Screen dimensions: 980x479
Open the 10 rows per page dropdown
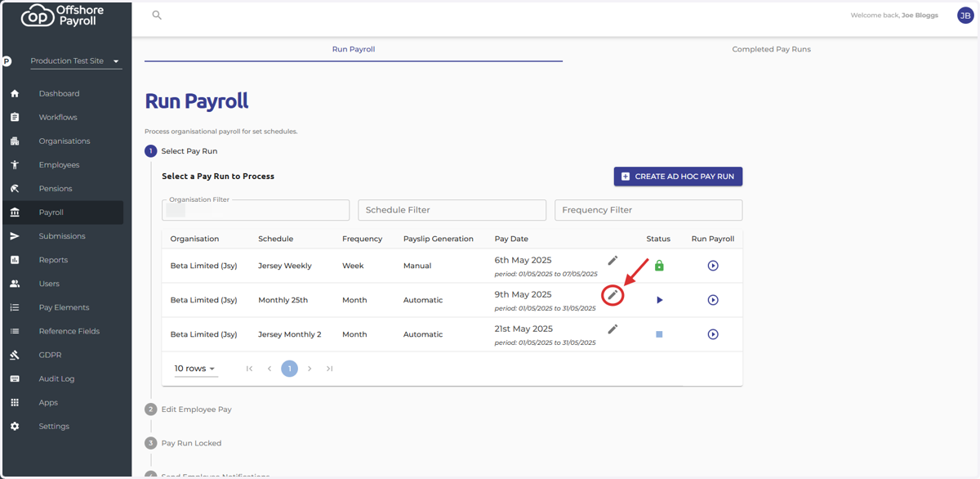click(194, 369)
